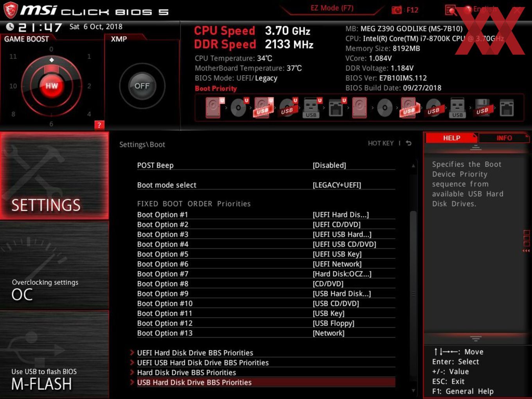532x399 pixels.
Task: Switch to the INFO tab
Action: 504,138
